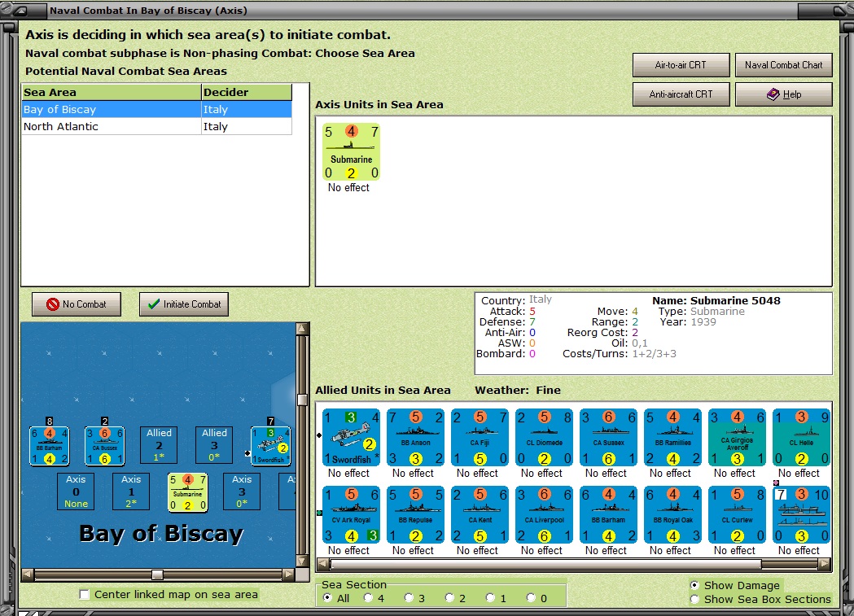Click the CL Curlew counter
854x616 pixels.
tap(737, 515)
